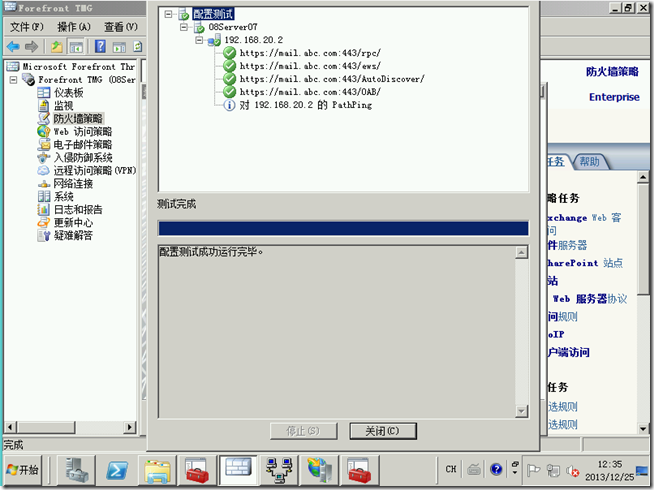Click the Back arrow toolbar icon
Screen dimensions: 654x490
pyautogui.click(x=13, y=46)
